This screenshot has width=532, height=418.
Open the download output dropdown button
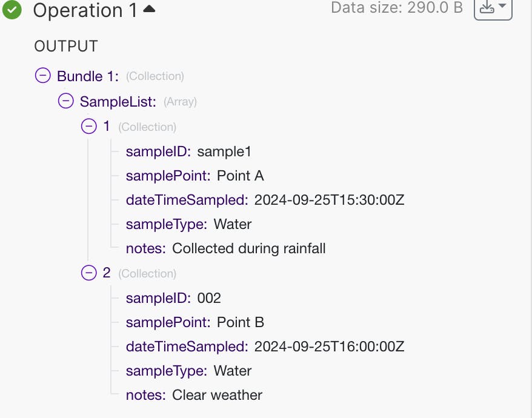pyautogui.click(x=493, y=8)
